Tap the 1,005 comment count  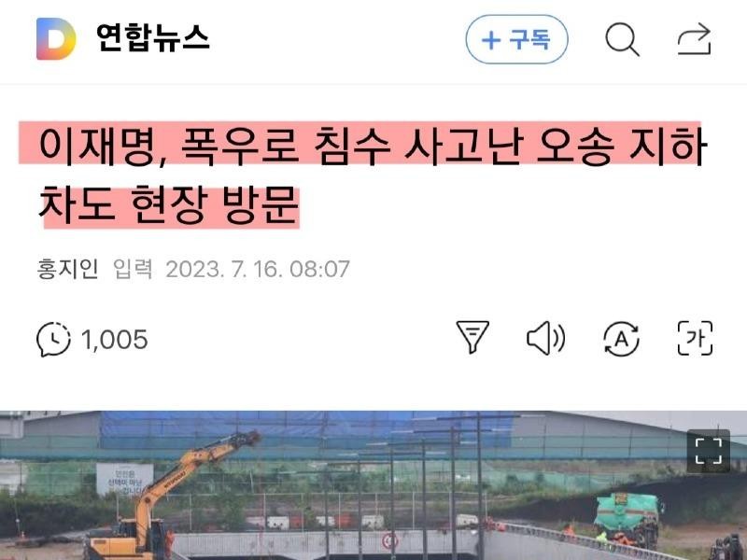(114, 340)
